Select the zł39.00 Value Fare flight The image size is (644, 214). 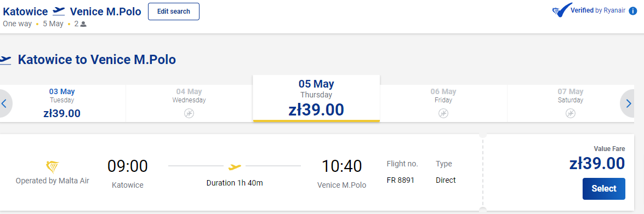pyautogui.click(x=604, y=189)
